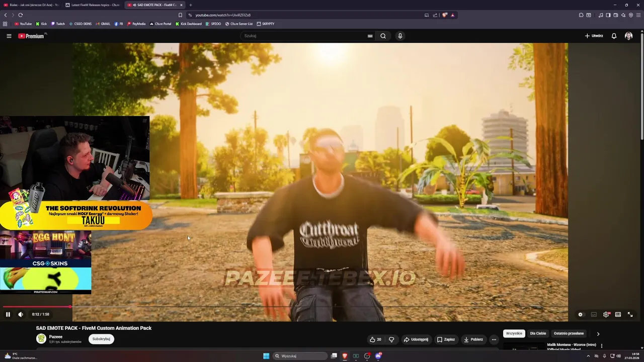Open the Kick Dashboard bookmark
Screen dimensions: 644x362
[x=189, y=24]
